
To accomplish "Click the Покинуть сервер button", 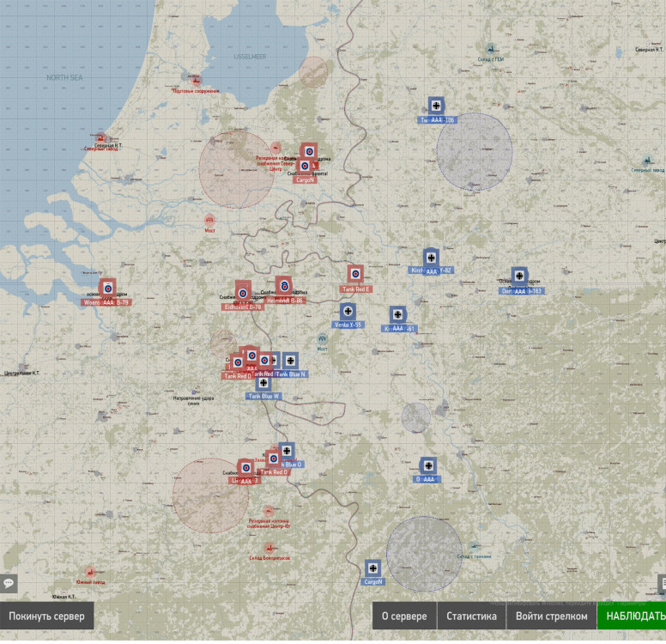I will click(x=46, y=616).
